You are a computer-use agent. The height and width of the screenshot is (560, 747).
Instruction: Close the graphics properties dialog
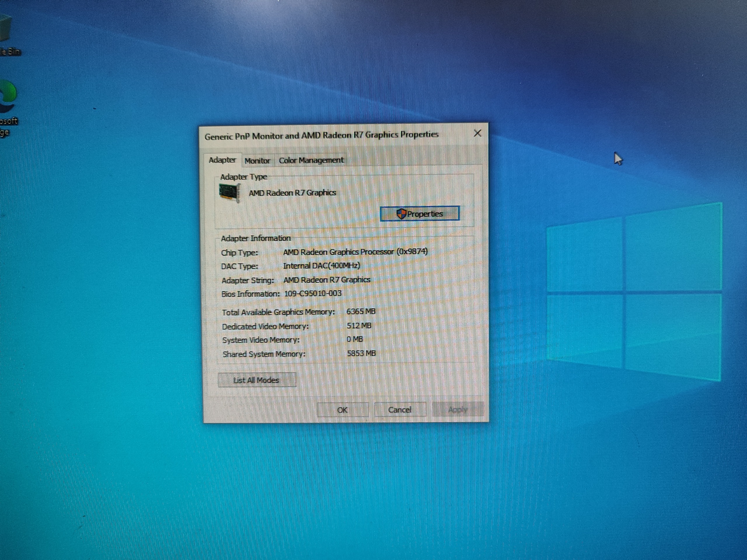pyautogui.click(x=477, y=133)
